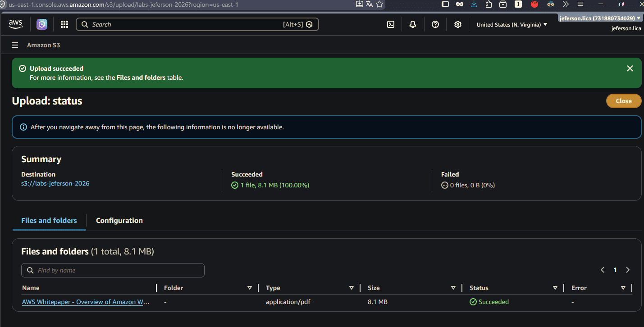
Task: Click the white 'I' extension icon
Action: 518,4
